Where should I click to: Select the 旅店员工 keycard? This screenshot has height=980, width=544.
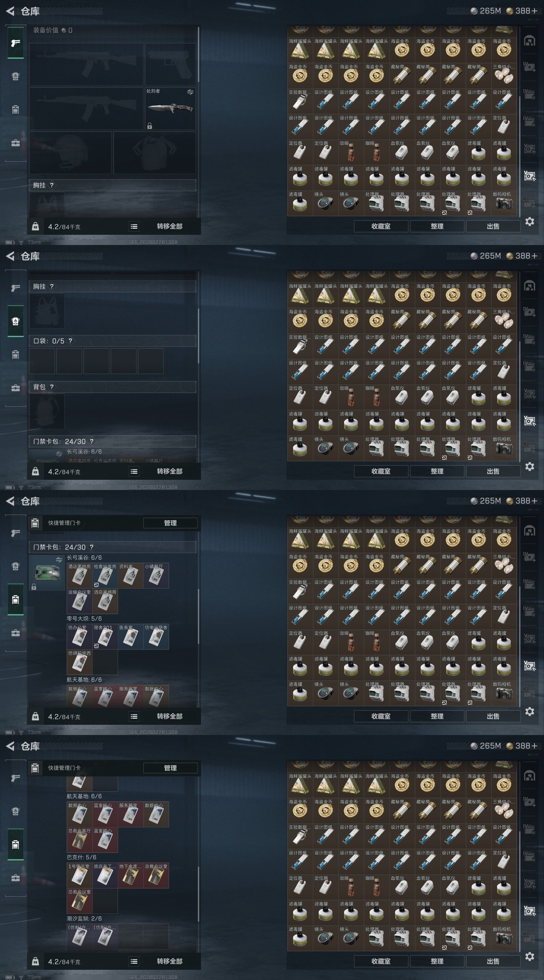coord(105,876)
